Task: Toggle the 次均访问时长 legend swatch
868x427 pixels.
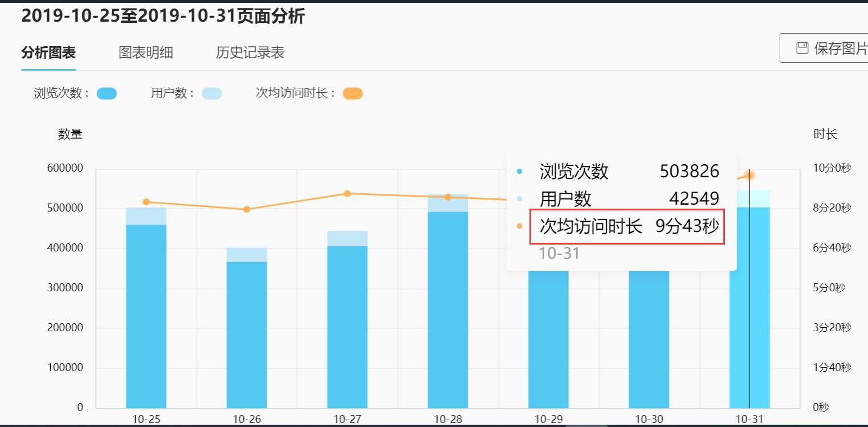Action: [x=353, y=93]
